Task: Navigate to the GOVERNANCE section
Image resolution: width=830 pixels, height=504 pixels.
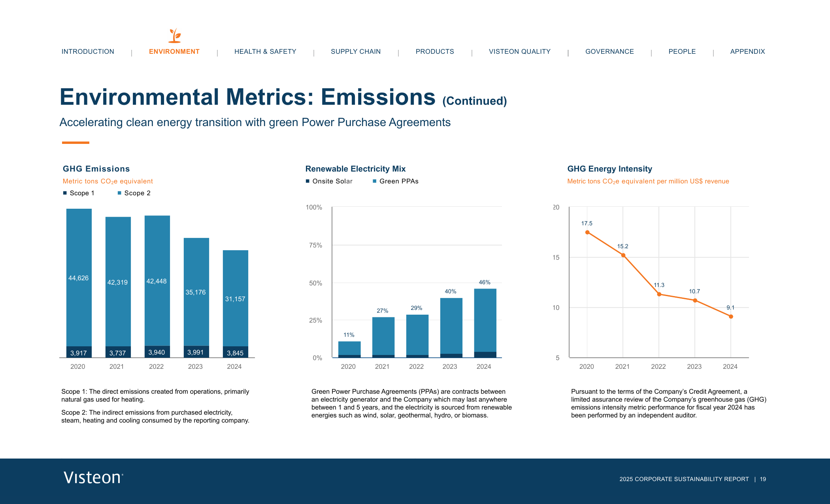Action: (609, 51)
